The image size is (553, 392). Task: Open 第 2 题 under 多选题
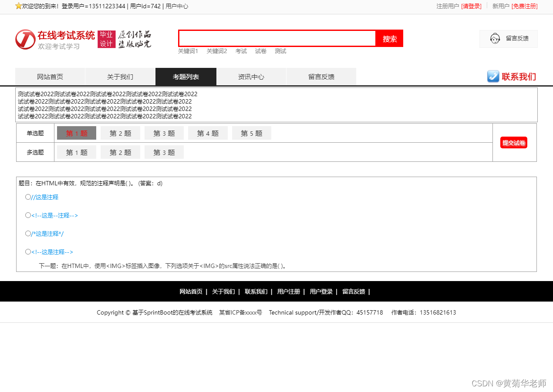coord(120,152)
